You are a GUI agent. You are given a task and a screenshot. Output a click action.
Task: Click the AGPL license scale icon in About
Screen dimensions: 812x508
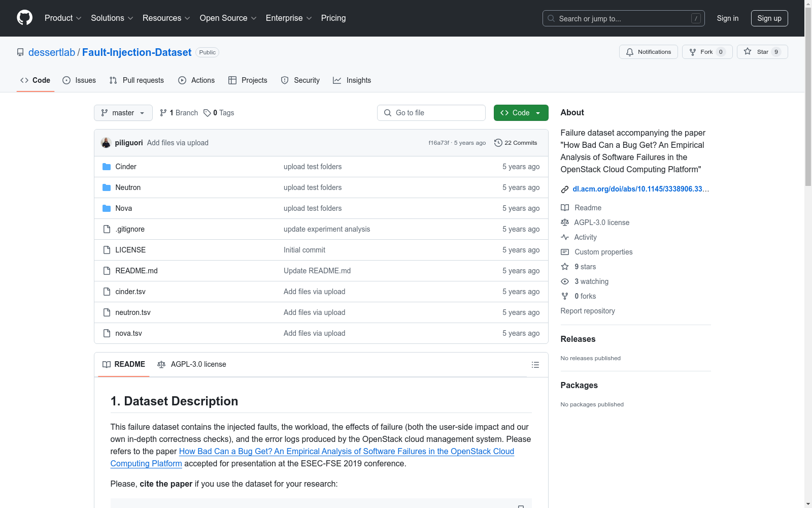coord(565,223)
